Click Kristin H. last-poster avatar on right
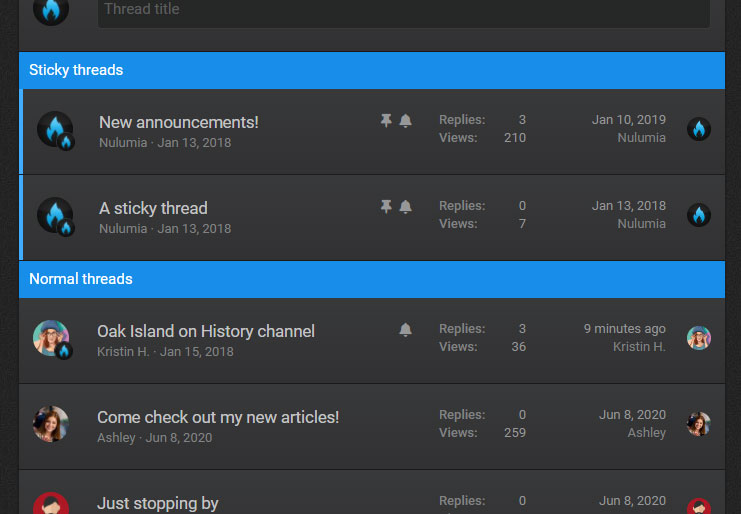741x514 pixels. click(698, 338)
